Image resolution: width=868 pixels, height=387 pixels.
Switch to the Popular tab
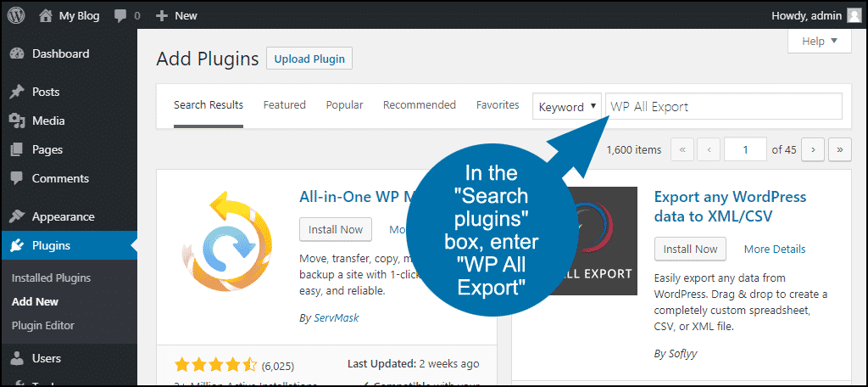tap(344, 104)
